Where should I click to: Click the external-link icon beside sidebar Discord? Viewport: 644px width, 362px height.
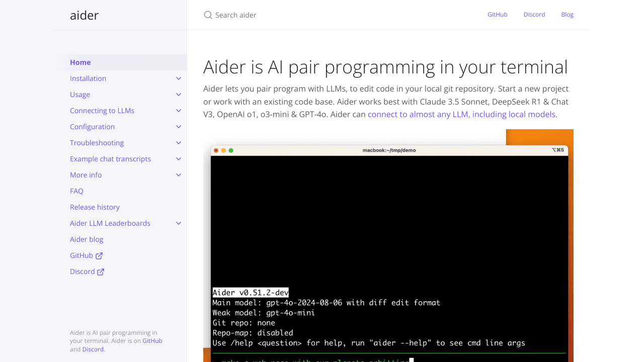tap(101, 271)
